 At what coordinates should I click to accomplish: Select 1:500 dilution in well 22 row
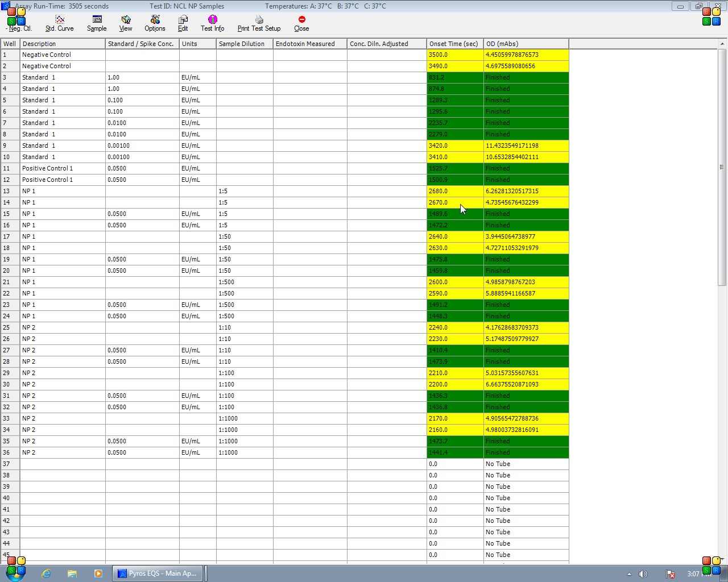tap(245, 293)
